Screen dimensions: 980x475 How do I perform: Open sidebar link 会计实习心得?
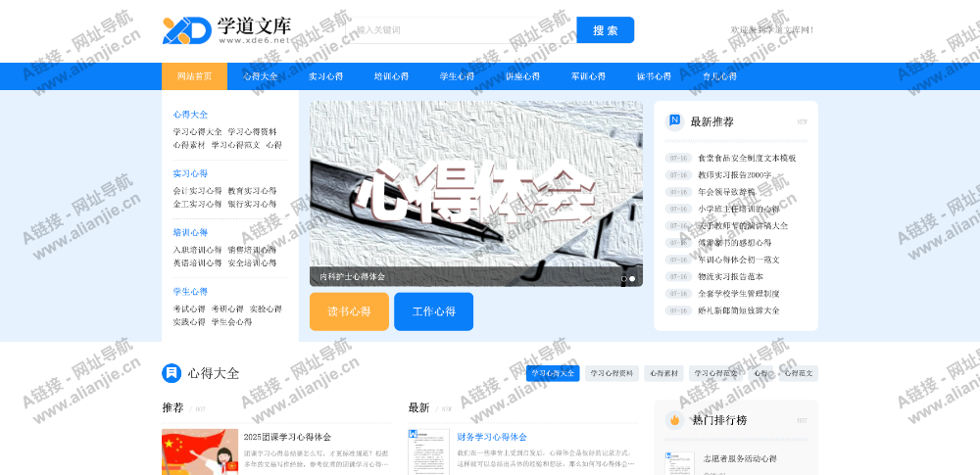coord(198,191)
